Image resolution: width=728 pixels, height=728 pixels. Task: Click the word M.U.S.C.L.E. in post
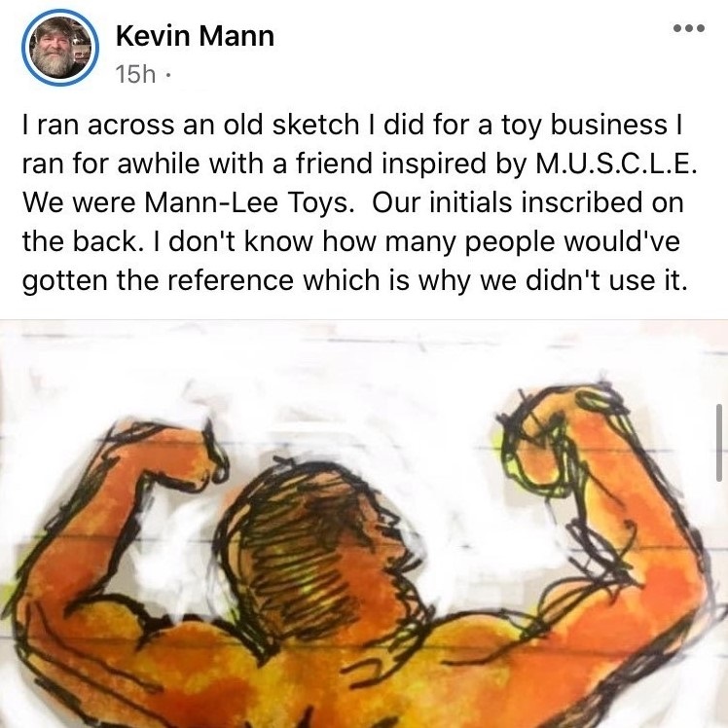pyautogui.click(x=616, y=164)
